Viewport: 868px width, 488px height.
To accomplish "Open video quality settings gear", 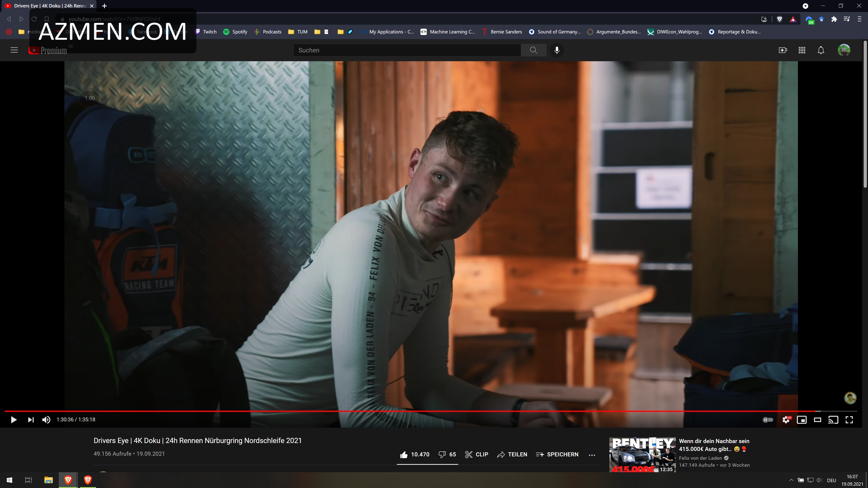I will click(x=786, y=420).
